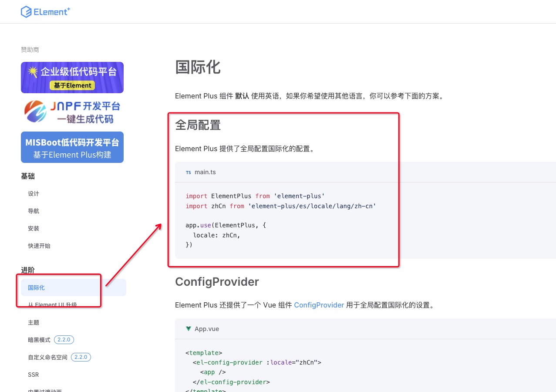Click the app.use(ElementPlus, { code line
Image resolution: width=556 pixels, height=392 pixels.
[x=226, y=225]
